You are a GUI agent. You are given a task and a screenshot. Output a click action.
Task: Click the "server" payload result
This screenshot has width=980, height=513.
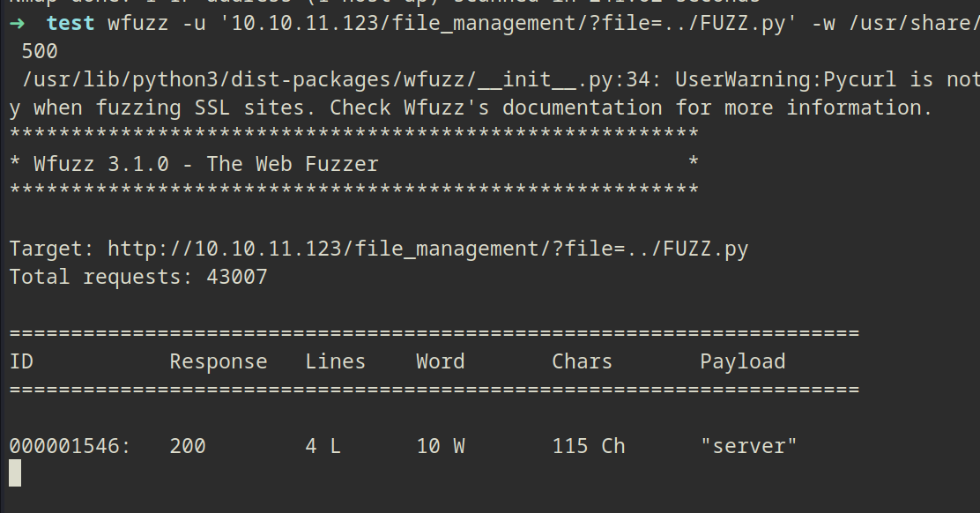click(x=748, y=446)
